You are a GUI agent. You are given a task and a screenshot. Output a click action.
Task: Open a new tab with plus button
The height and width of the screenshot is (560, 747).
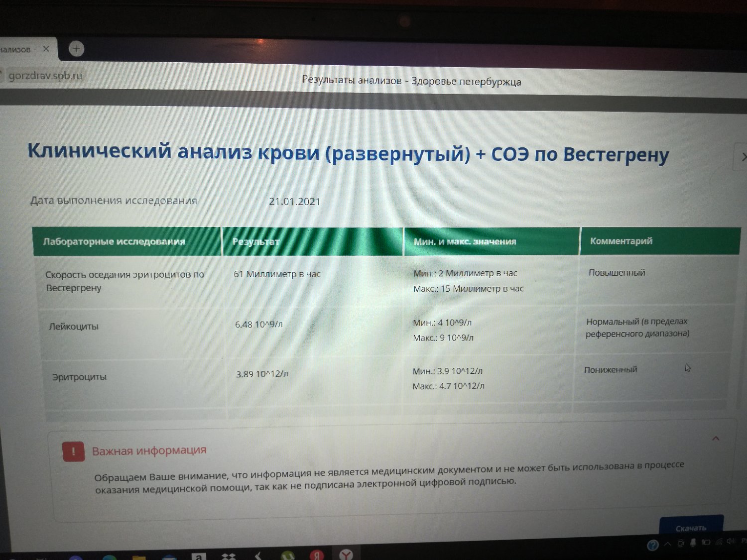click(76, 48)
